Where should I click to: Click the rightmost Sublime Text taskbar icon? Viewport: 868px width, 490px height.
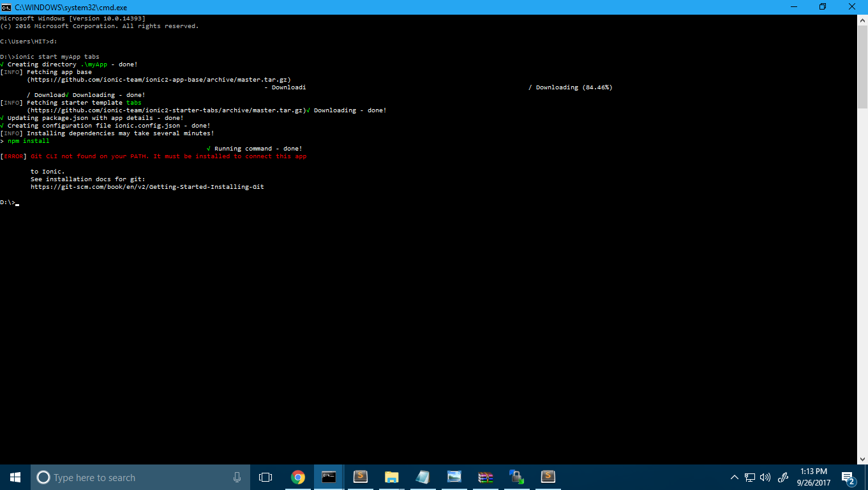[548, 477]
